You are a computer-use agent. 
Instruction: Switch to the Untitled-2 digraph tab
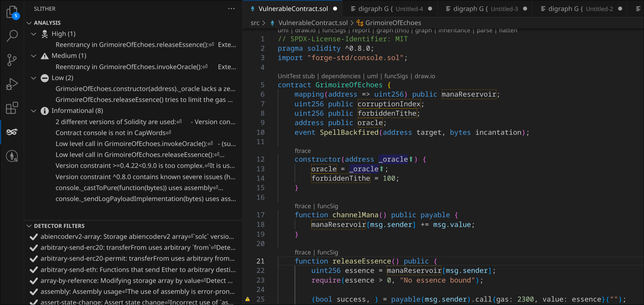pos(580,9)
